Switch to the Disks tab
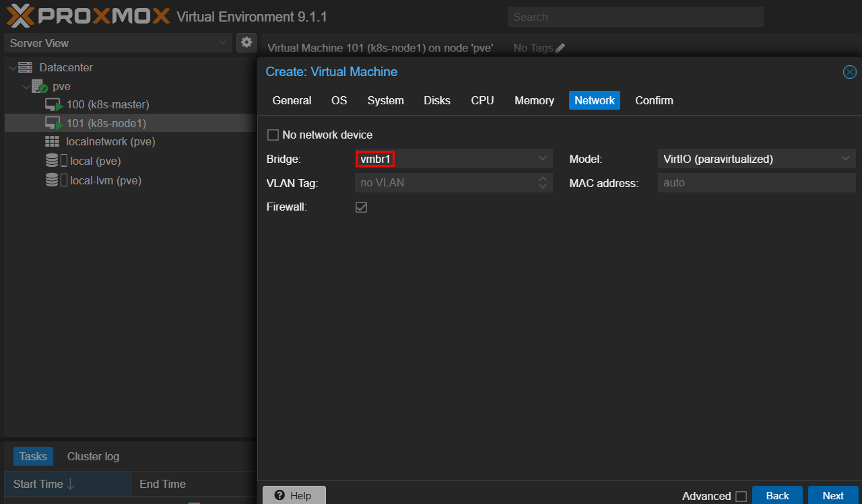Image resolution: width=862 pixels, height=504 pixels. [x=437, y=100]
